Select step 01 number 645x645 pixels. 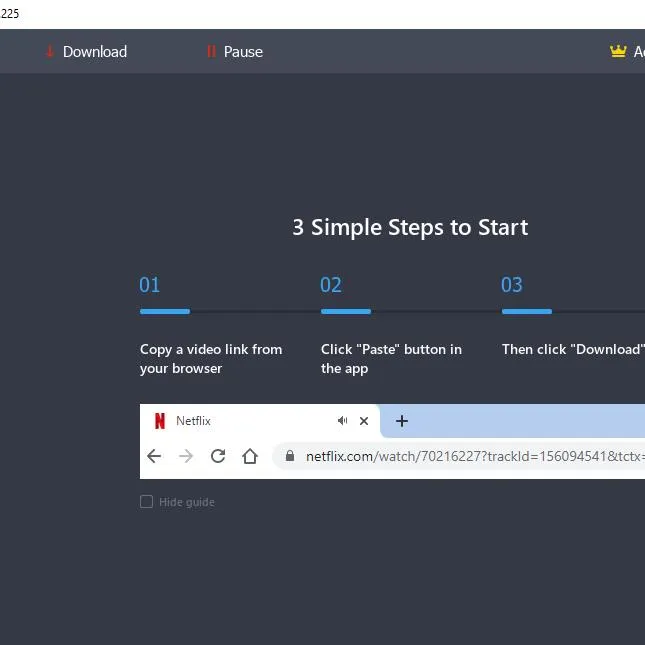149,285
